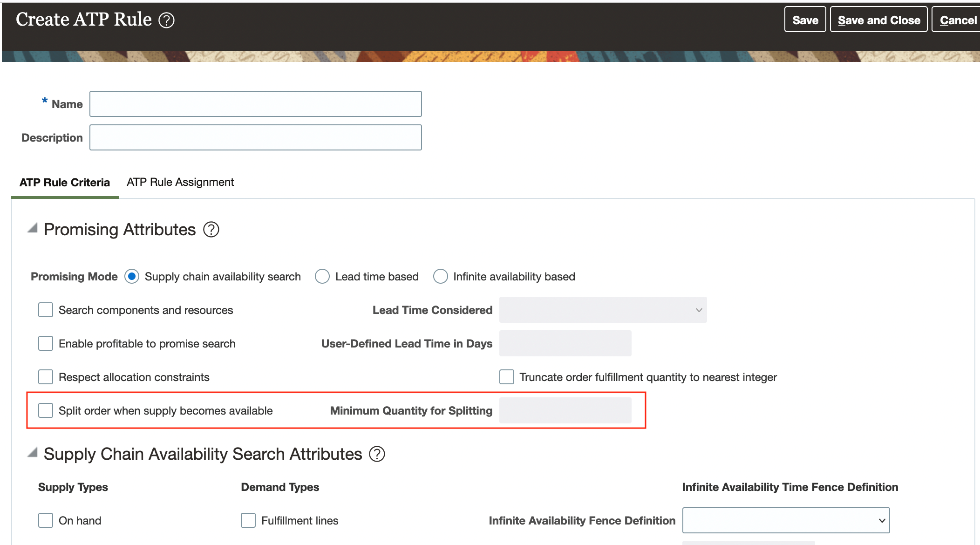Viewport: 980px width, 545px height.
Task: Enable Search components and resources
Action: 46,310
